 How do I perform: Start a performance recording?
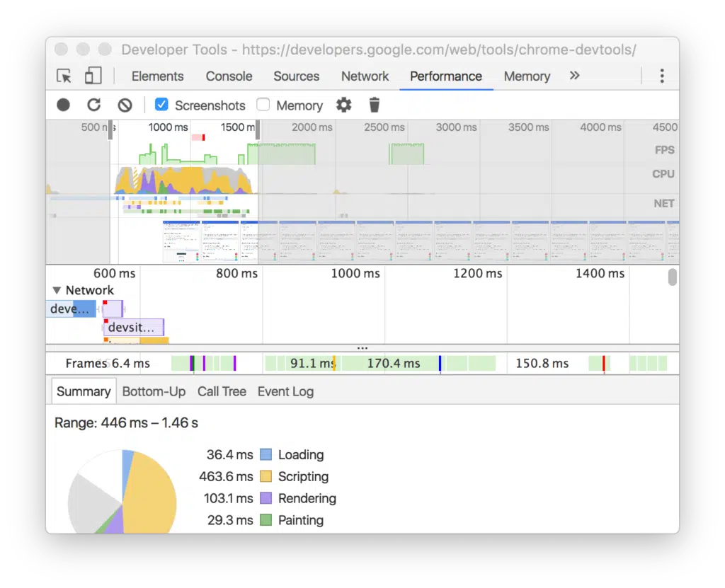63,104
